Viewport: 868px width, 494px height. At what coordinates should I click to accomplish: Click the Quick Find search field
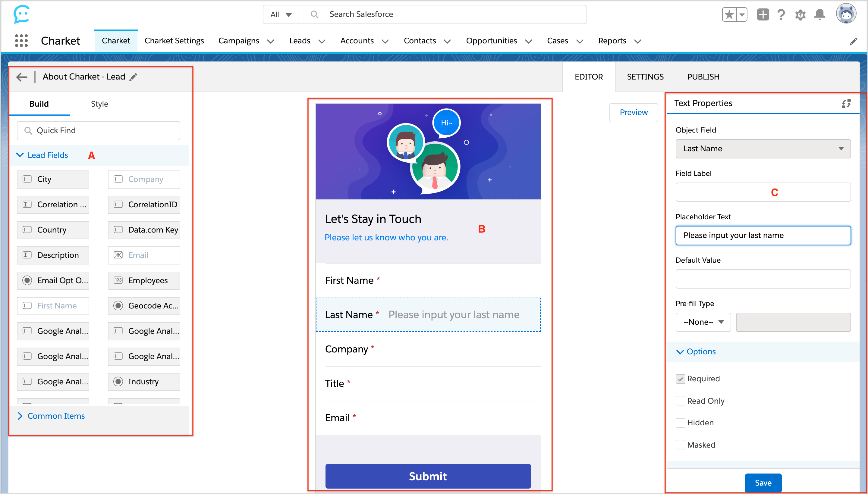point(99,131)
